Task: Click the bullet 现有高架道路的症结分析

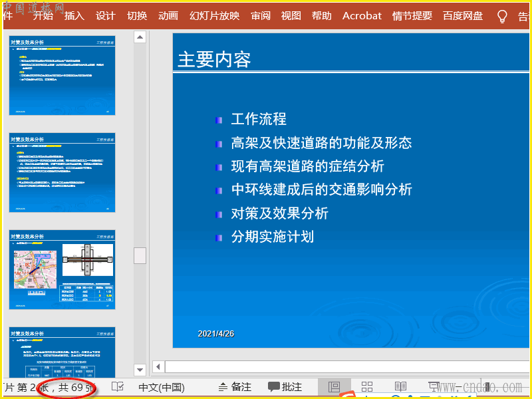Action: tap(308, 166)
